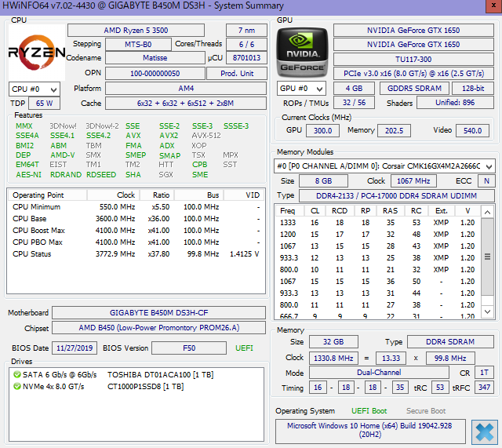Click the NVIDIA GeForce logo

[x=302, y=51]
